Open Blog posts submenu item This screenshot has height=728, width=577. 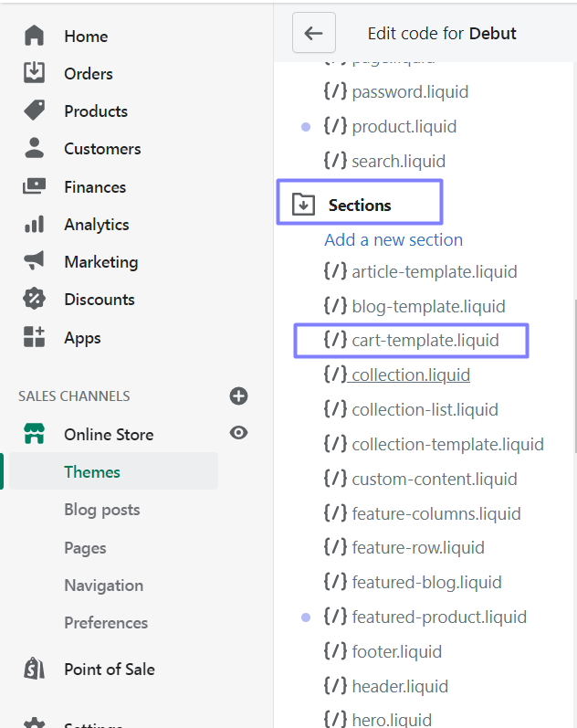pos(101,510)
